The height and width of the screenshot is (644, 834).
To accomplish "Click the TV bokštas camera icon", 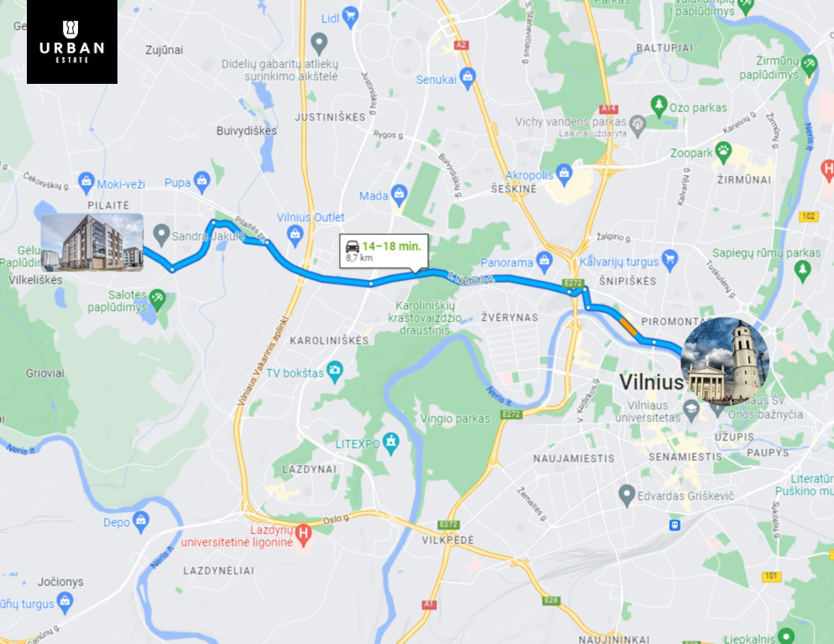I will point(335,371).
